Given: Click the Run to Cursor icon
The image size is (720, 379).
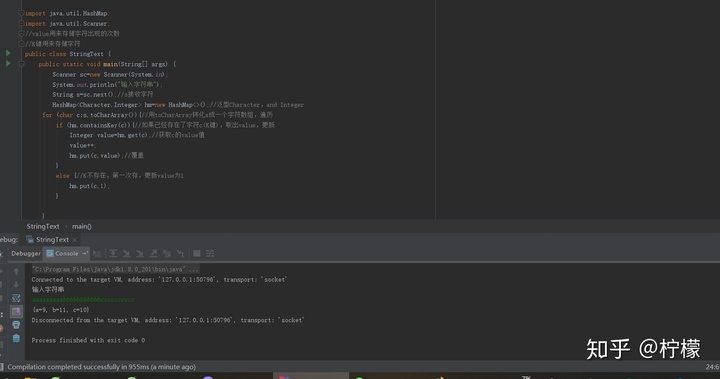Looking at the screenshot, I should point(180,253).
